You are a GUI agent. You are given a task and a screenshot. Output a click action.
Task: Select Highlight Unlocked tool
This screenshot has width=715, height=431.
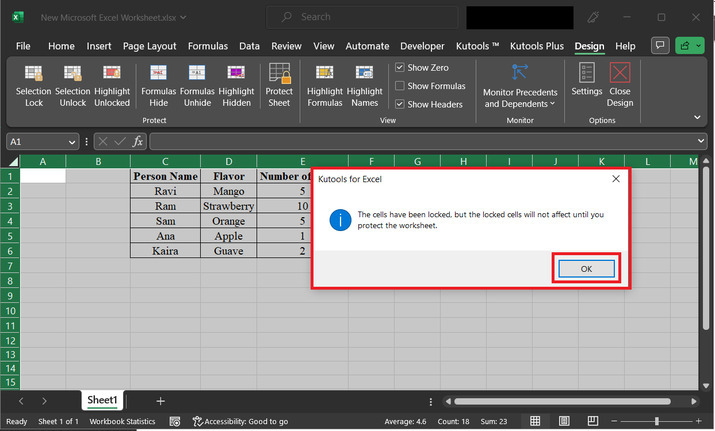(x=112, y=75)
